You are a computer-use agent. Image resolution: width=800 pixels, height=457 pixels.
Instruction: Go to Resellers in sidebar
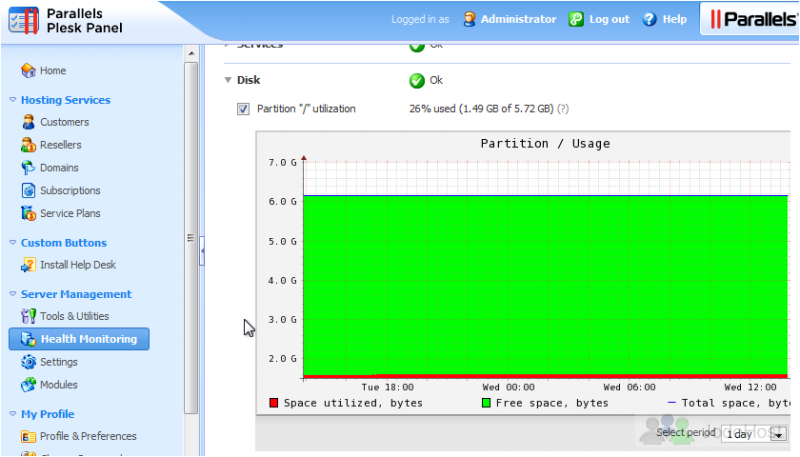tap(61, 145)
